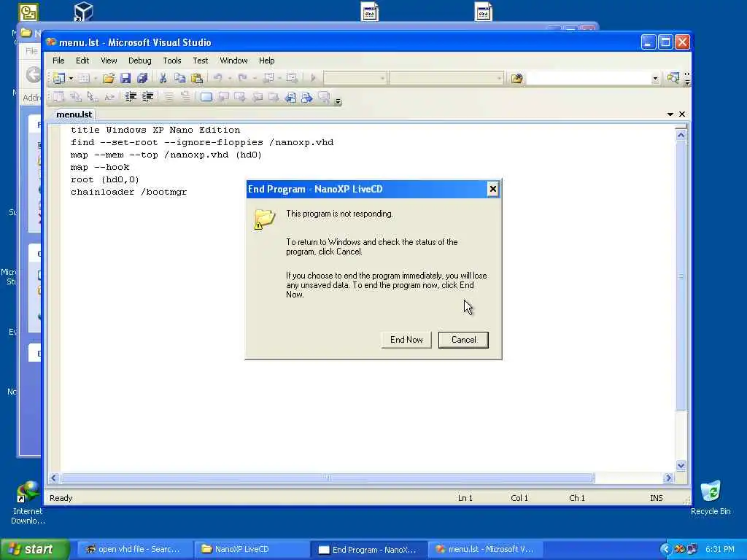Click editor vertical scrollbar down arrow

click(681, 465)
